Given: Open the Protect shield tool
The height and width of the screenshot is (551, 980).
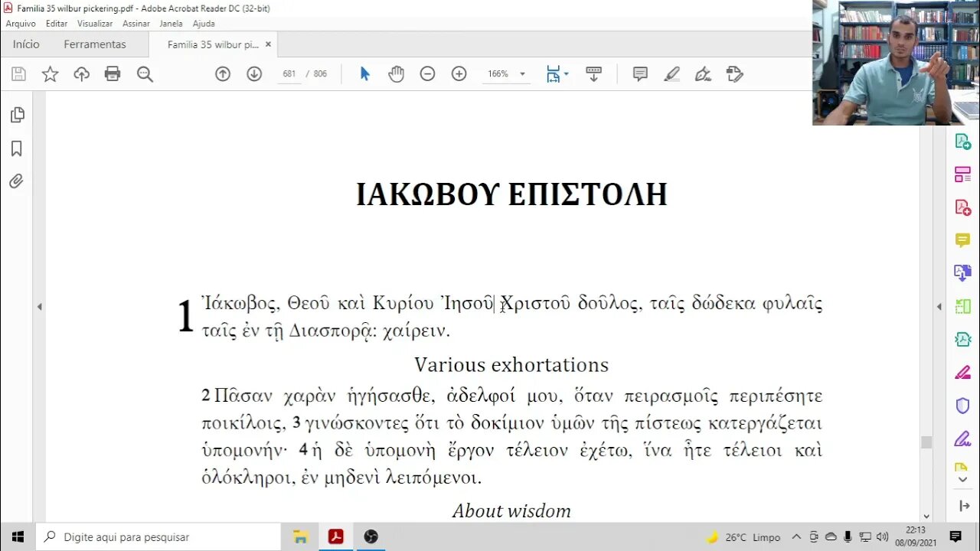Looking at the screenshot, I should pos(962,406).
